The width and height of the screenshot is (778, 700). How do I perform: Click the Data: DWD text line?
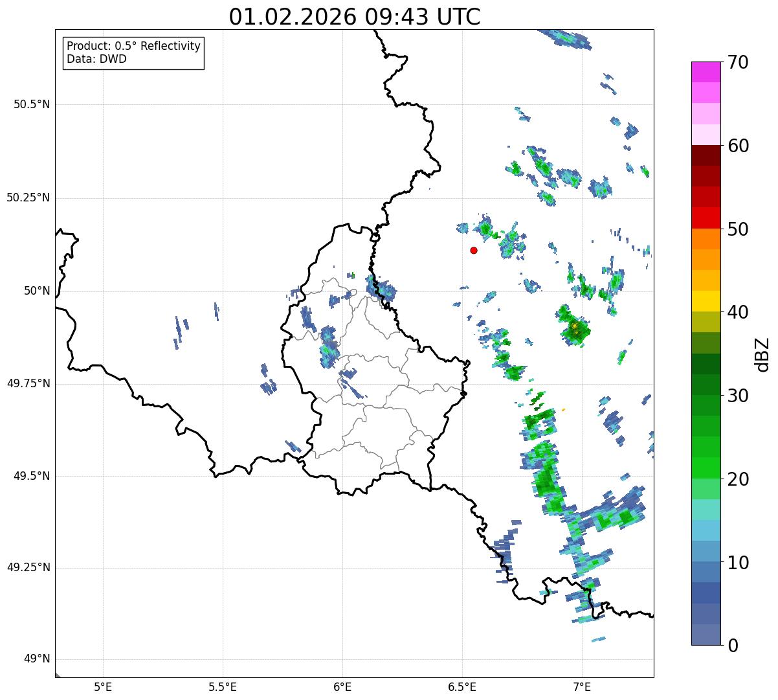pos(96,60)
